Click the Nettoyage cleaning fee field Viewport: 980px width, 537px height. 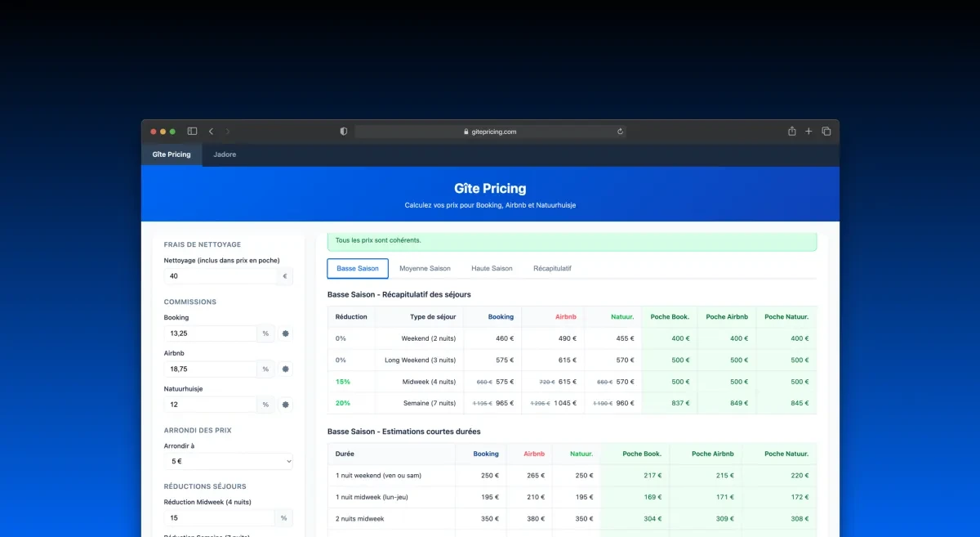pyautogui.click(x=221, y=276)
